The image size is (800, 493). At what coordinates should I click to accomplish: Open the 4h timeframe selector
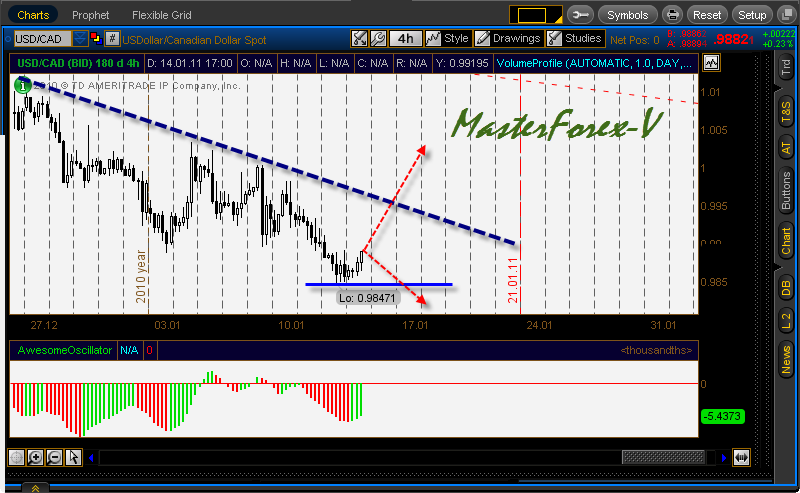coord(406,38)
